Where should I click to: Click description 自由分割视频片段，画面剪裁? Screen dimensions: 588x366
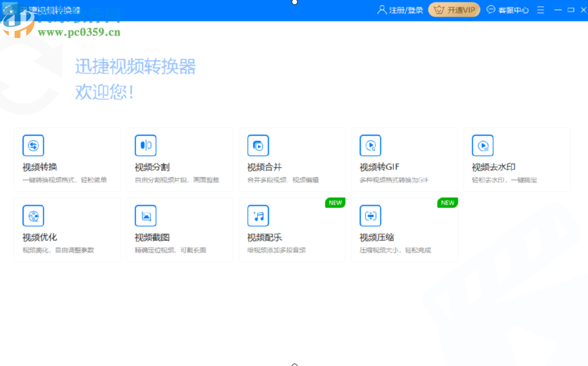pyautogui.click(x=177, y=180)
